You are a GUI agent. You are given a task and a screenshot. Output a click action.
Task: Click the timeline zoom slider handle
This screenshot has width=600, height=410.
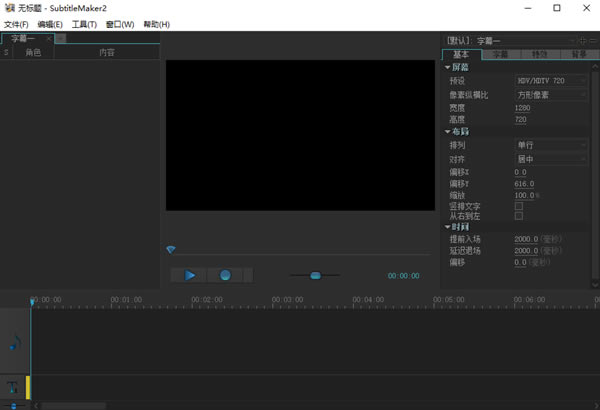point(13,405)
